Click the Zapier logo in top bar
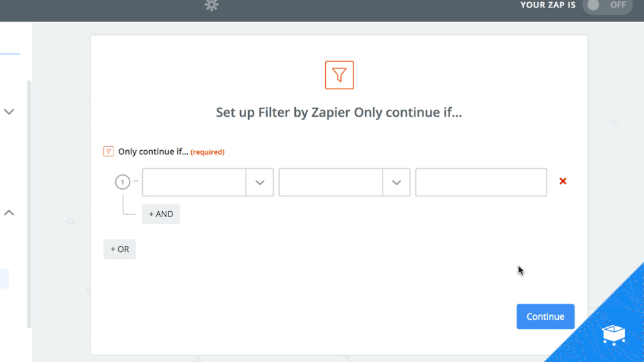 (x=212, y=6)
